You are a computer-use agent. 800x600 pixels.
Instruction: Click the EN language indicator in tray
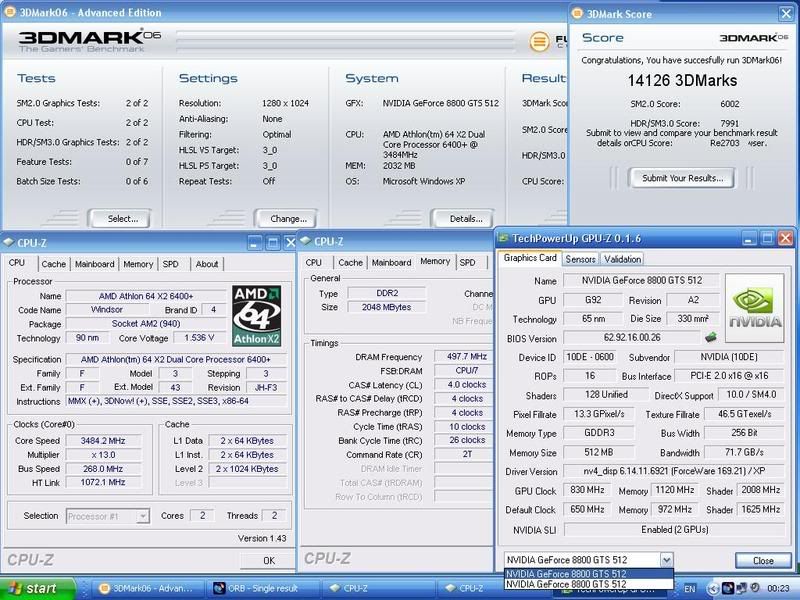pos(688,589)
